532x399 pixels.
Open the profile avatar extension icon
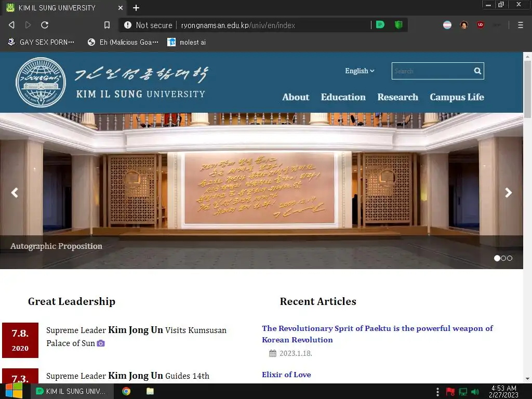(x=464, y=25)
